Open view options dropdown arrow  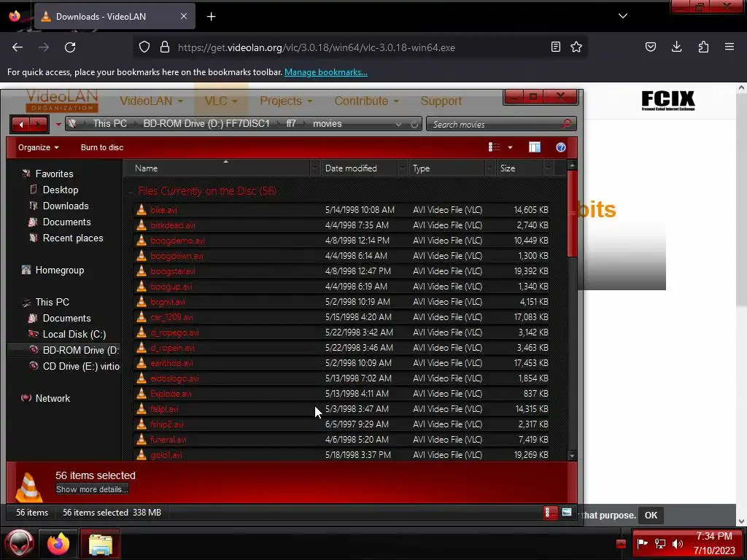[x=510, y=147]
